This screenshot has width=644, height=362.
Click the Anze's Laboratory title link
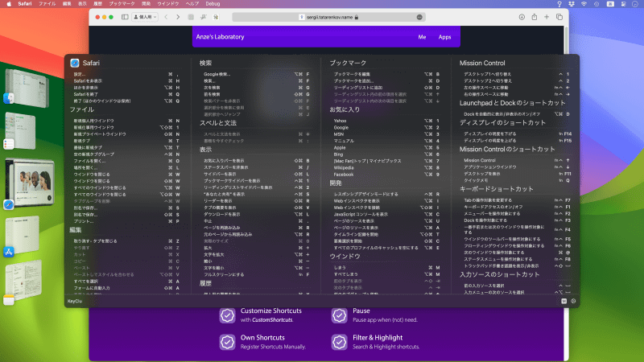220,37
